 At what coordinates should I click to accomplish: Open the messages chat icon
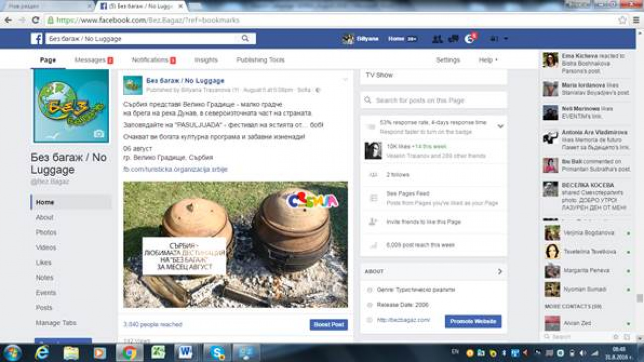point(453,39)
